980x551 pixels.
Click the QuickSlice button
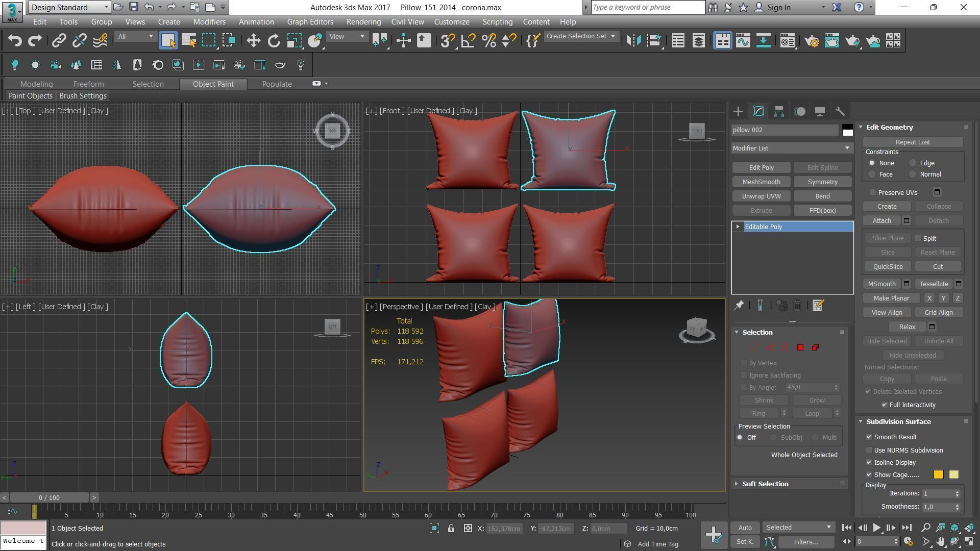(888, 267)
